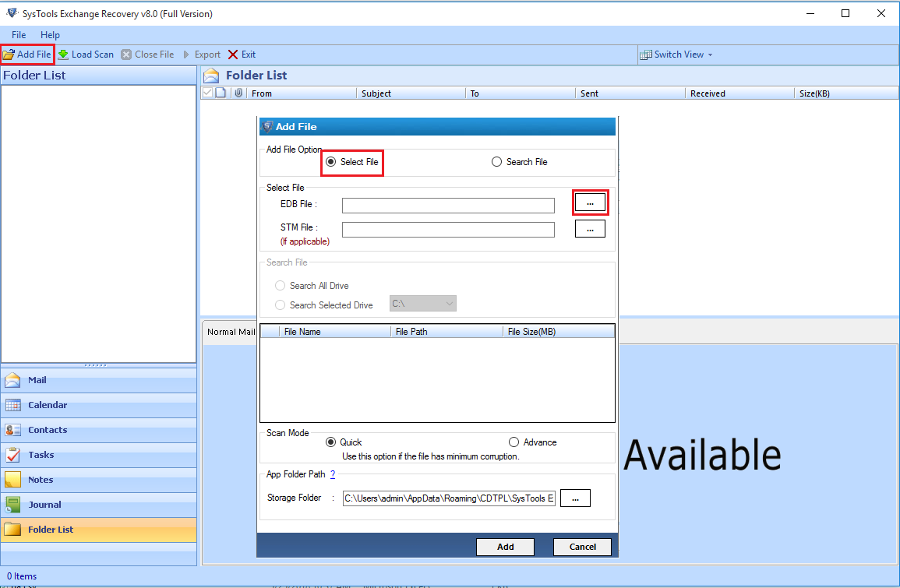900x588 pixels.
Task: Browse for the STM file
Action: [590, 229]
